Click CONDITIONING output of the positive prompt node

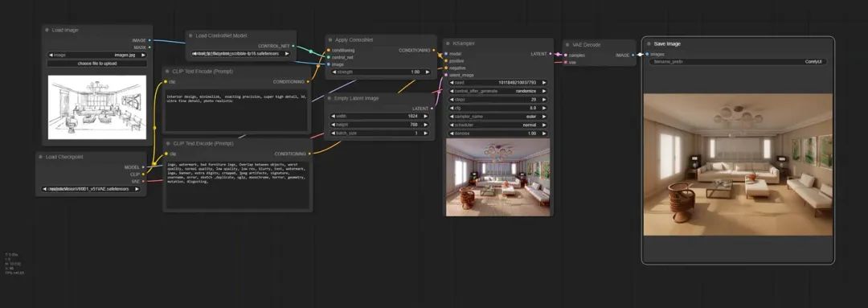tap(309, 81)
